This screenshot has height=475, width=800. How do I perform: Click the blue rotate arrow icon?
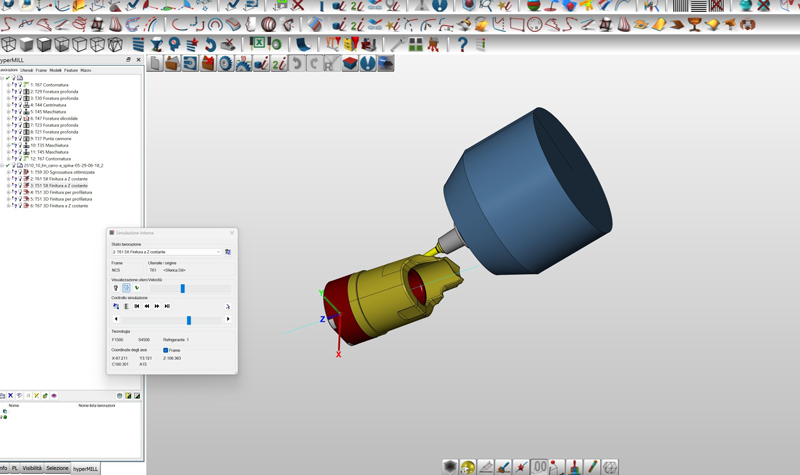[x=210, y=44]
